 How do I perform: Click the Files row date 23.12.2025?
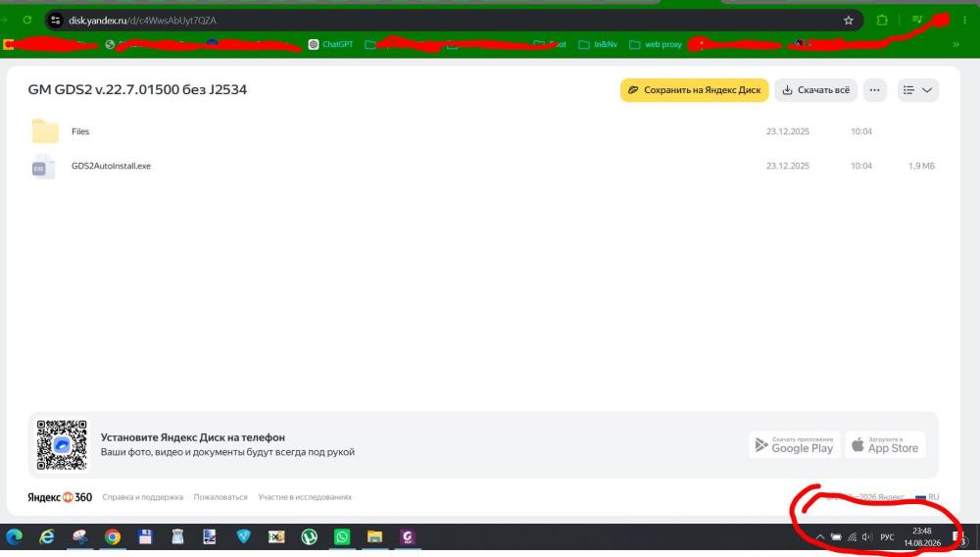[788, 131]
